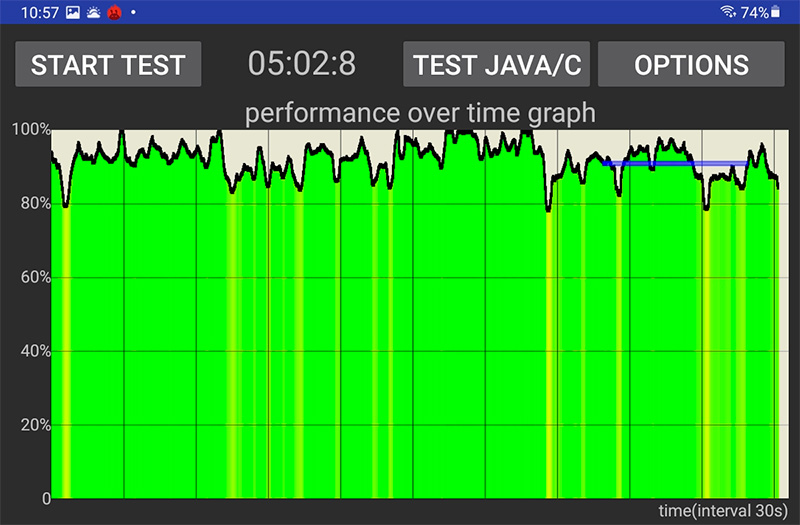Tap the battery icon in status bar
The height and width of the screenshot is (525, 800).
(776, 12)
